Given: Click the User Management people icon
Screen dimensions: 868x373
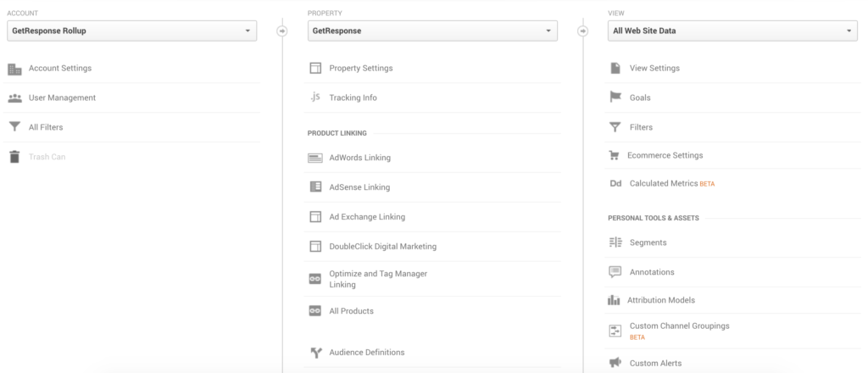Looking at the screenshot, I should pos(14,98).
